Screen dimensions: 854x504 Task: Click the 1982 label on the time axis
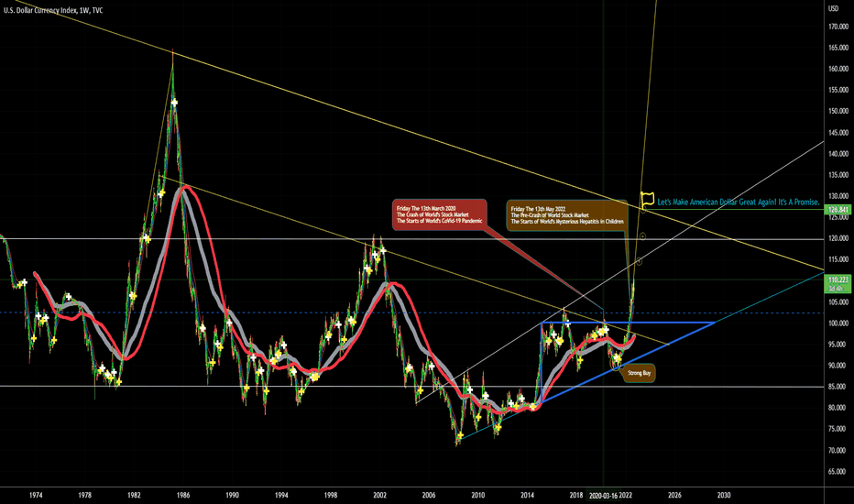tap(134, 495)
